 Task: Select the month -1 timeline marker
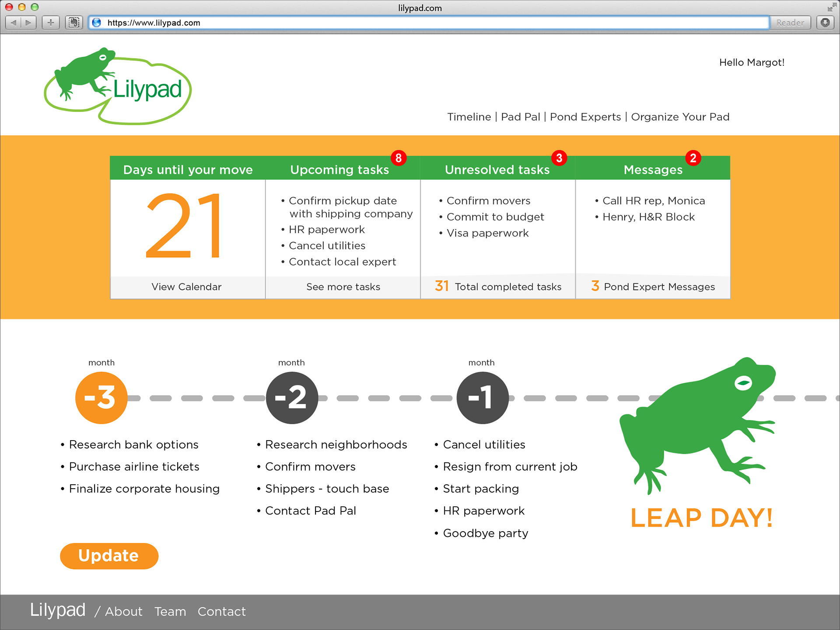click(x=483, y=398)
